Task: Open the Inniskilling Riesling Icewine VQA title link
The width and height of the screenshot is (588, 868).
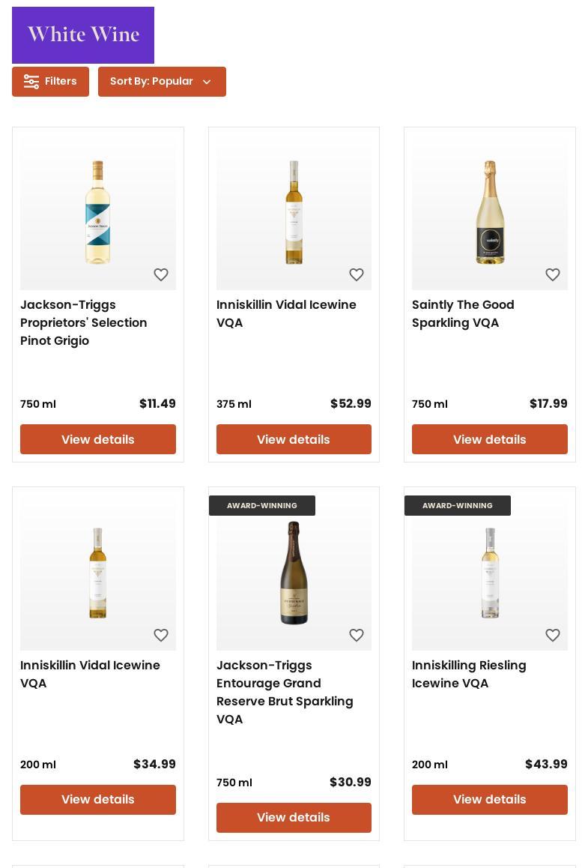Action: click(468, 675)
